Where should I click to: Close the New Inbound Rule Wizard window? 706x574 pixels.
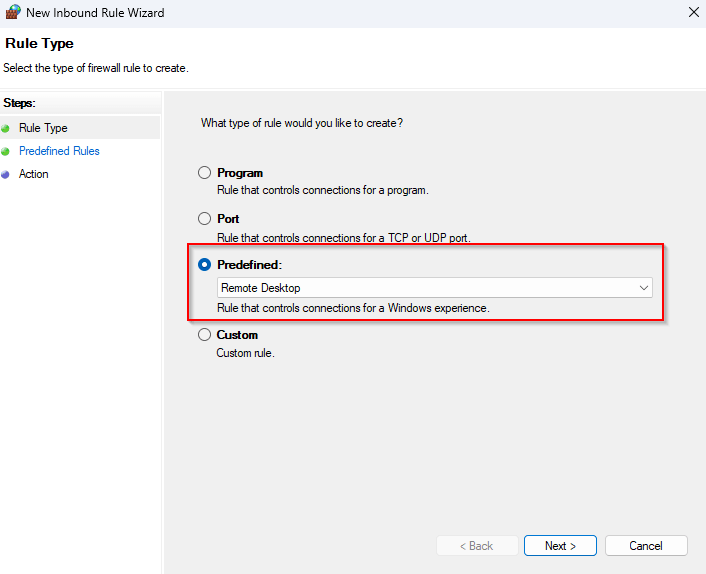[x=694, y=13]
